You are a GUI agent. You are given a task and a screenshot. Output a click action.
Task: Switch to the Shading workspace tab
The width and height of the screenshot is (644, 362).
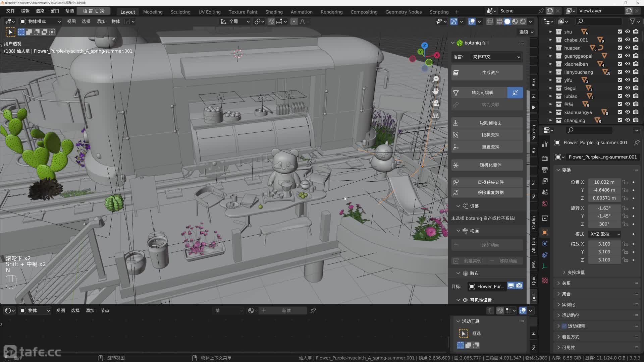[274, 12]
